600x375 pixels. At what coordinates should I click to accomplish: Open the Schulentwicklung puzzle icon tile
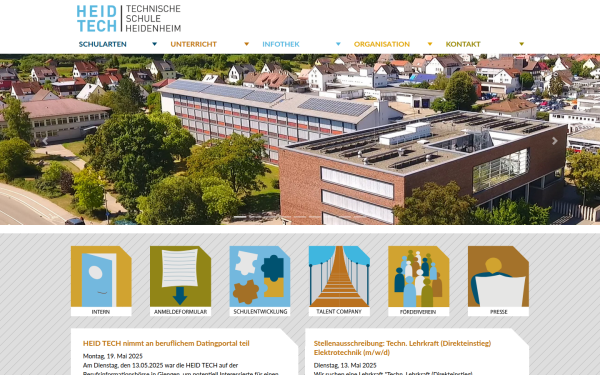coord(260,276)
